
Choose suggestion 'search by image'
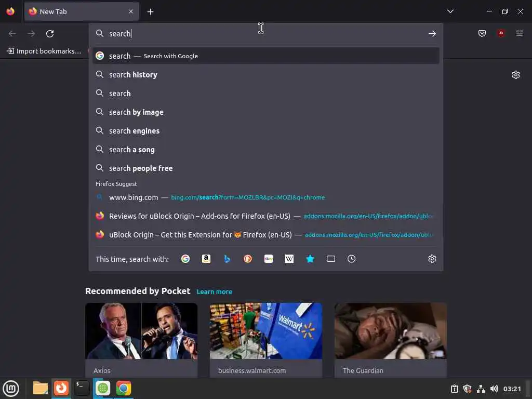[265, 112]
